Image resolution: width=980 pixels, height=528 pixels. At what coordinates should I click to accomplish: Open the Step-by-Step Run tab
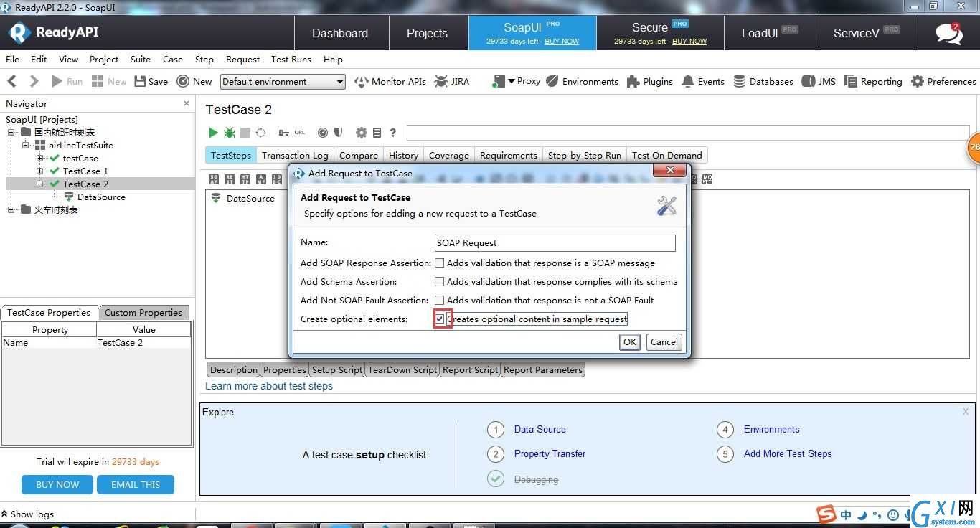tap(585, 155)
